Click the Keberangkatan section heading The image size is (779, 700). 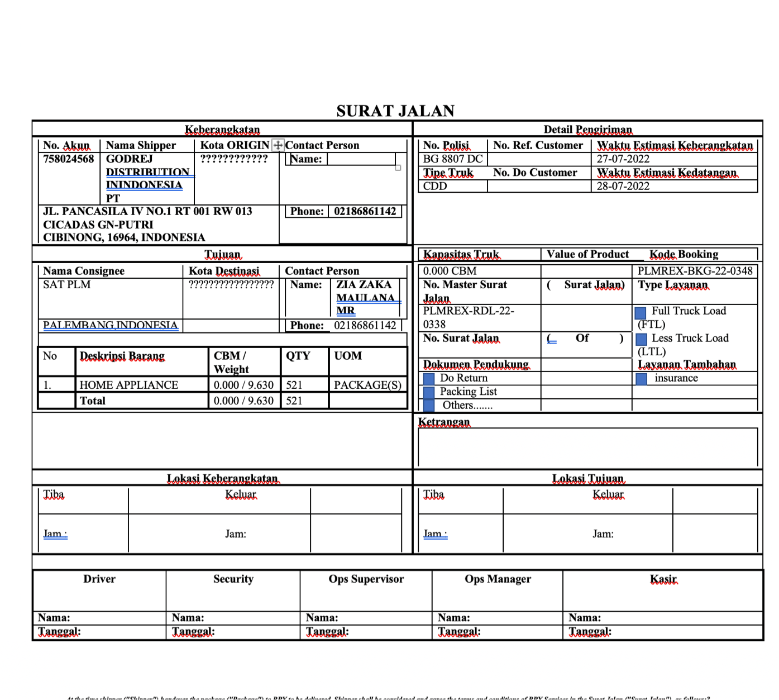[x=222, y=130]
